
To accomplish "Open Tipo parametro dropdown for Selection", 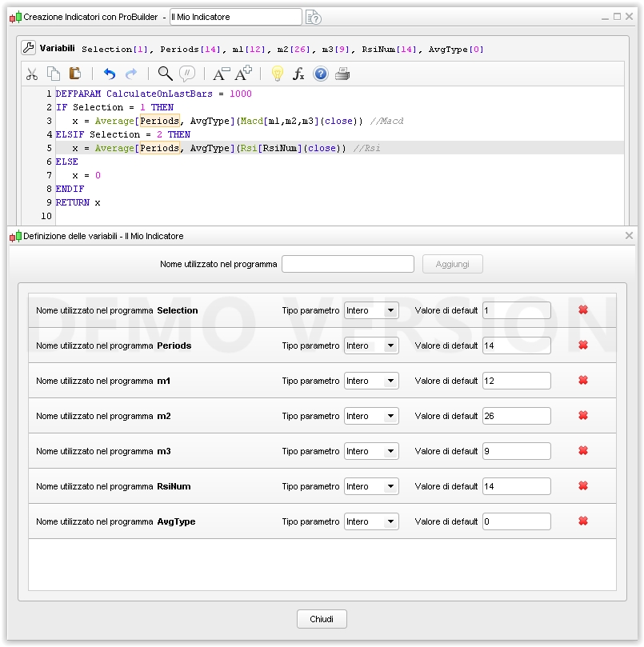I will [x=371, y=310].
